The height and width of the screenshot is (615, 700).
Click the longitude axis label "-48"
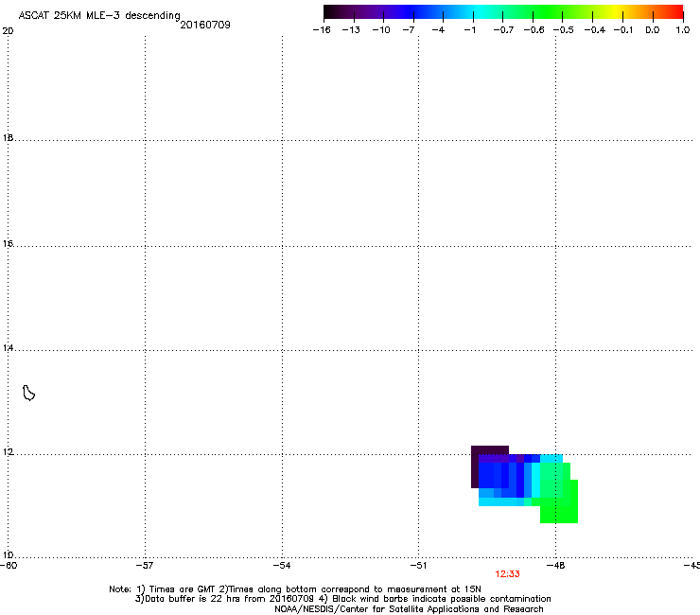pos(556,566)
